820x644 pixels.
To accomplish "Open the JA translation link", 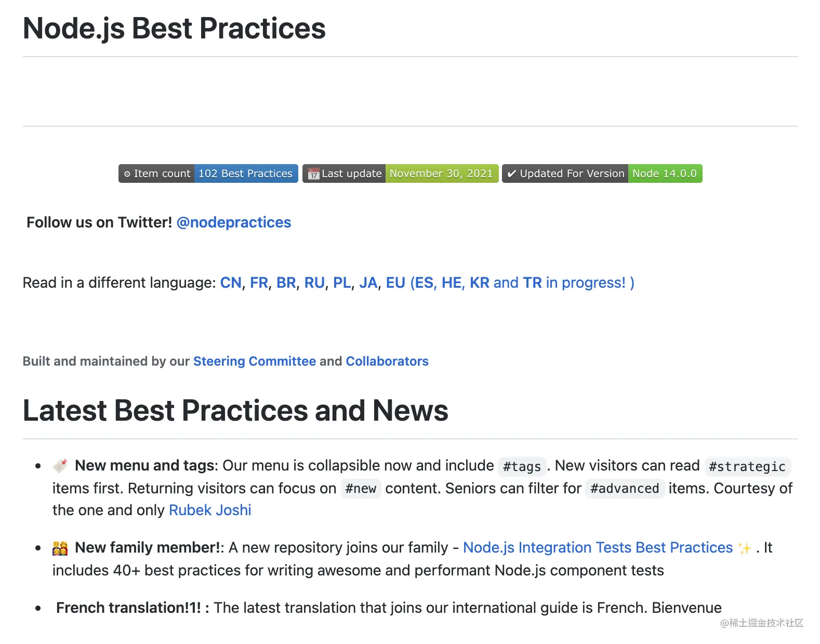I will pyautogui.click(x=368, y=283).
